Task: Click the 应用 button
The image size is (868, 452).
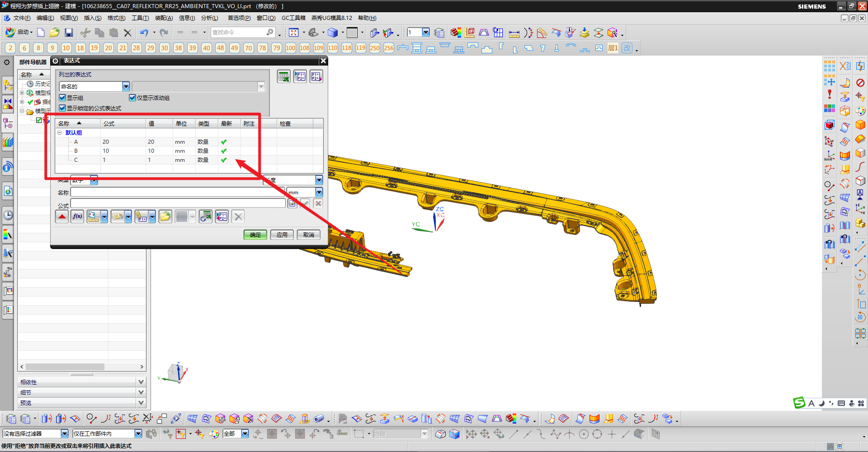Action: coord(282,235)
